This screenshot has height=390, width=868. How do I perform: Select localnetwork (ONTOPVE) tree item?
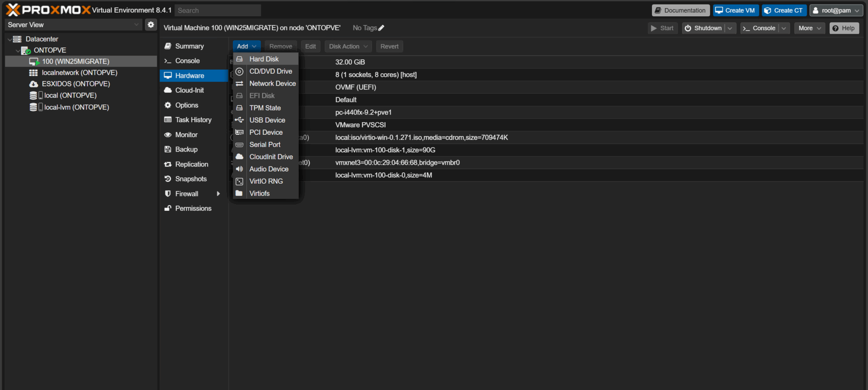(81, 72)
